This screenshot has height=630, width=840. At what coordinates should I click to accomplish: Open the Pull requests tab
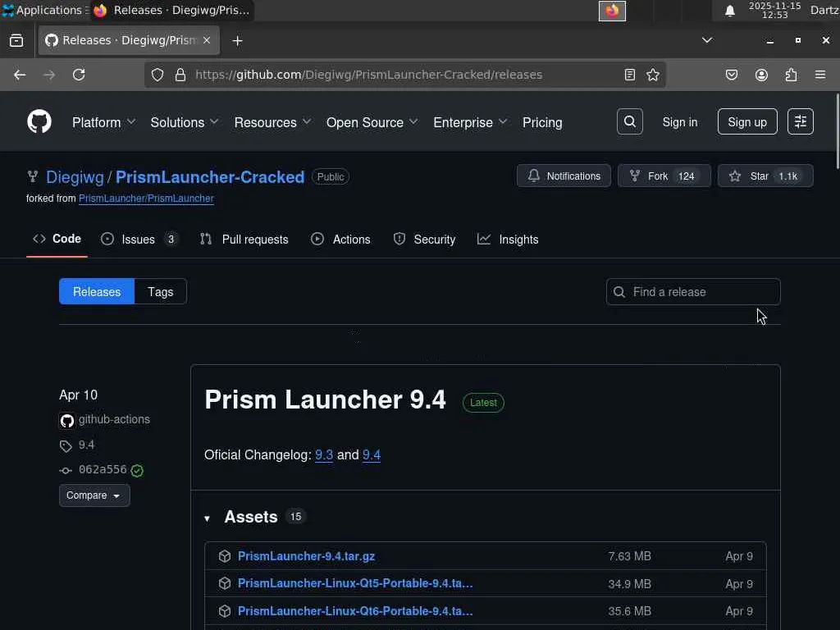244,239
